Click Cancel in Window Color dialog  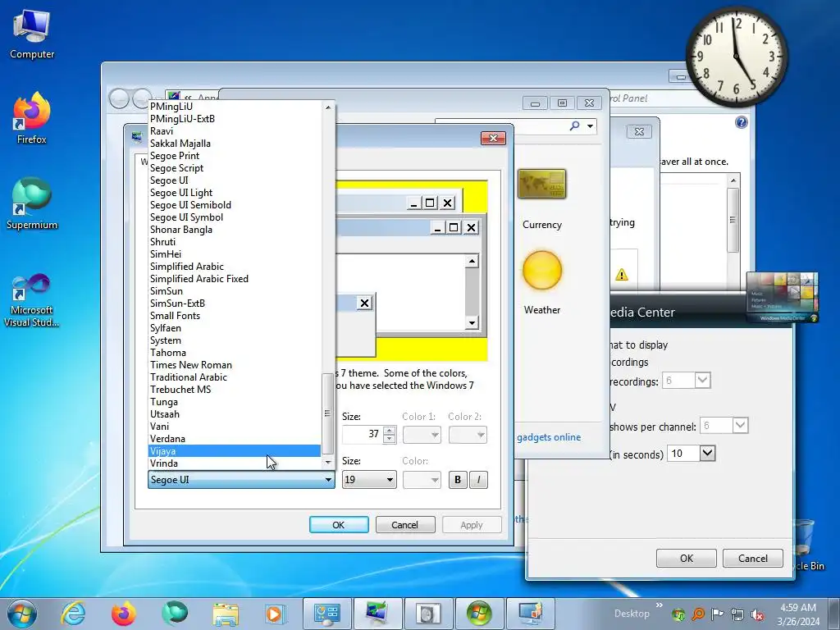(x=405, y=525)
